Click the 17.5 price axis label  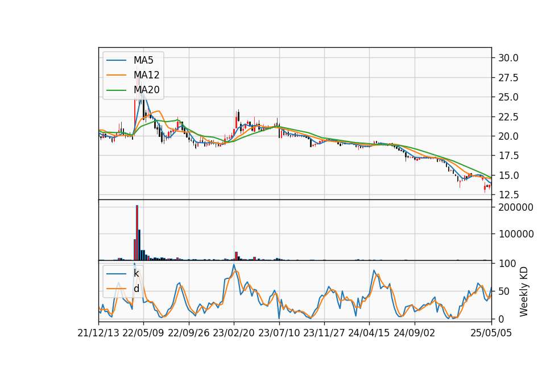click(x=508, y=156)
